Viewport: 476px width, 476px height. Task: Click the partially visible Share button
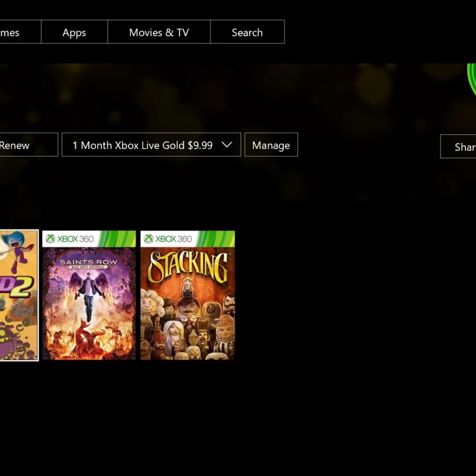point(460,147)
